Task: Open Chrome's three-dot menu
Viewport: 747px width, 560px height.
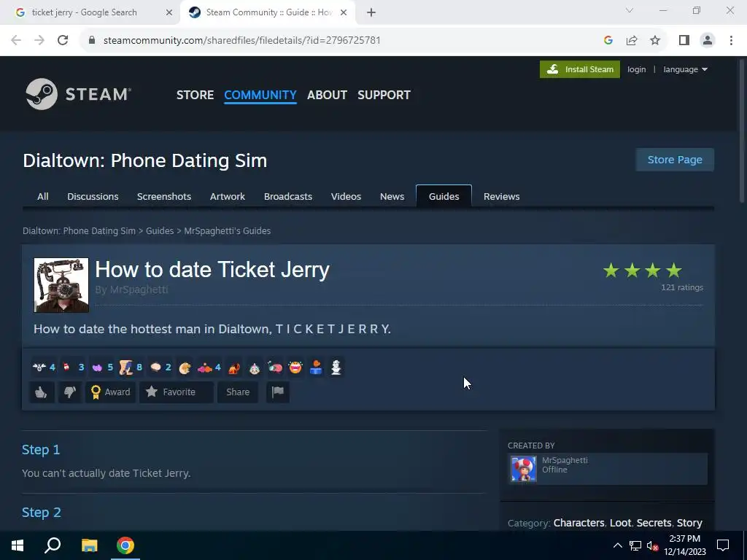Action: point(731,40)
